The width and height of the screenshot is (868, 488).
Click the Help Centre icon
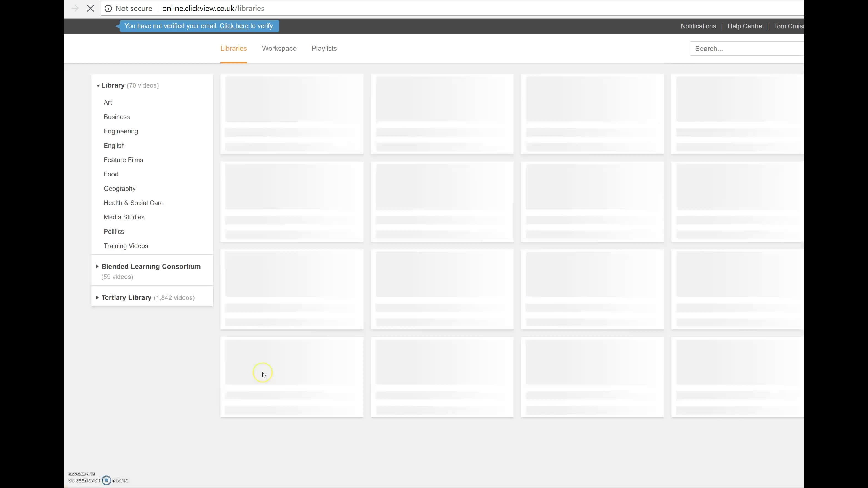coord(745,26)
